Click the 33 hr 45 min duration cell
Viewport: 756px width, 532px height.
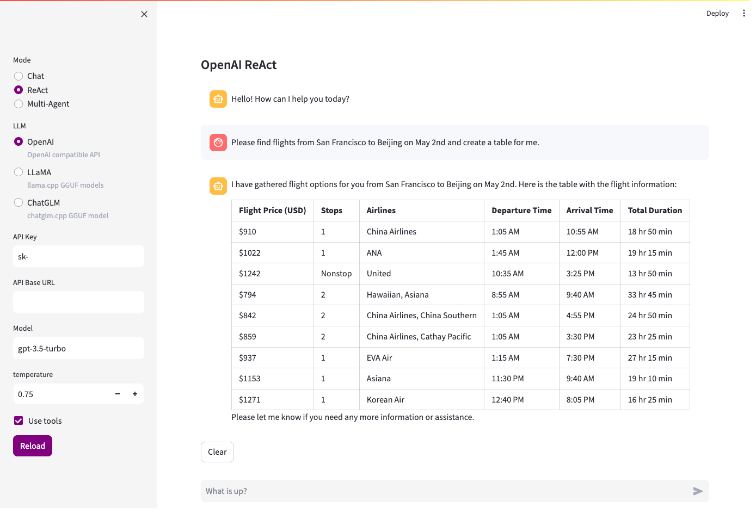655,295
